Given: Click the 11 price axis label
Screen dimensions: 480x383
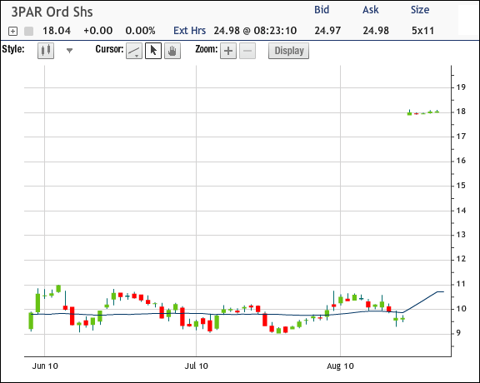Looking at the screenshot, I should pos(461,284).
